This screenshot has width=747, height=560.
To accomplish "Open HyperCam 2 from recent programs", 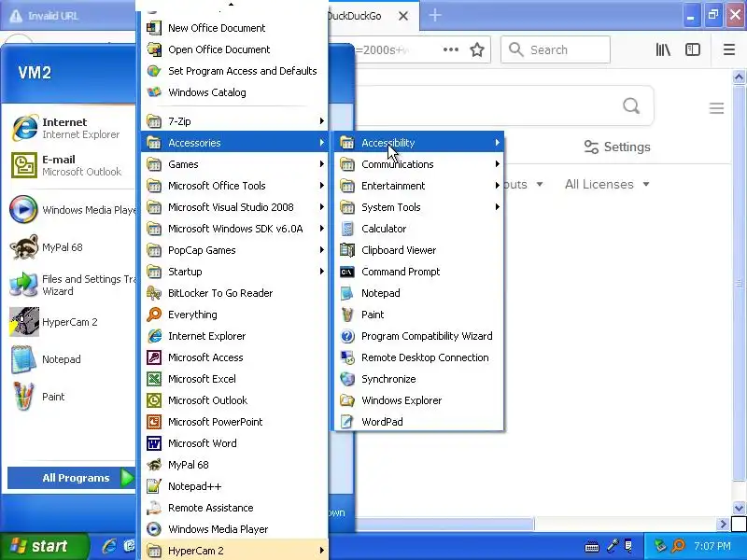I will coord(71,322).
